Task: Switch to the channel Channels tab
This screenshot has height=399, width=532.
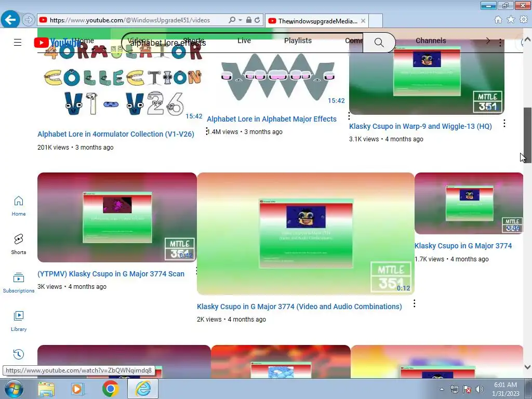Action: [x=431, y=41]
